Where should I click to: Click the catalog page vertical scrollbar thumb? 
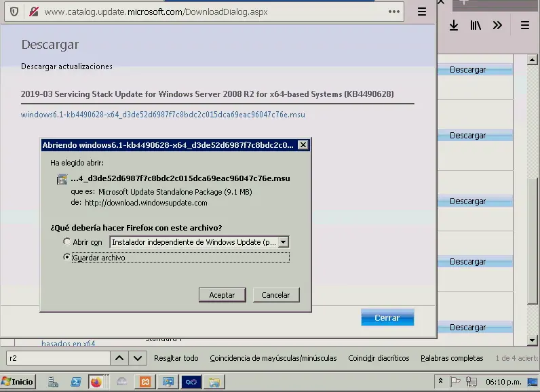[532, 241]
